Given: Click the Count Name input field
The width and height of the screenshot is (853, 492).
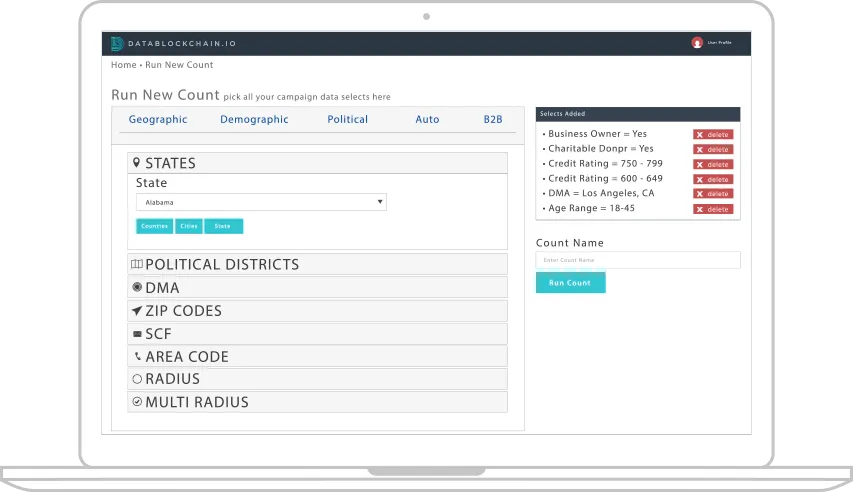Looking at the screenshot, I should click(638, 260).
